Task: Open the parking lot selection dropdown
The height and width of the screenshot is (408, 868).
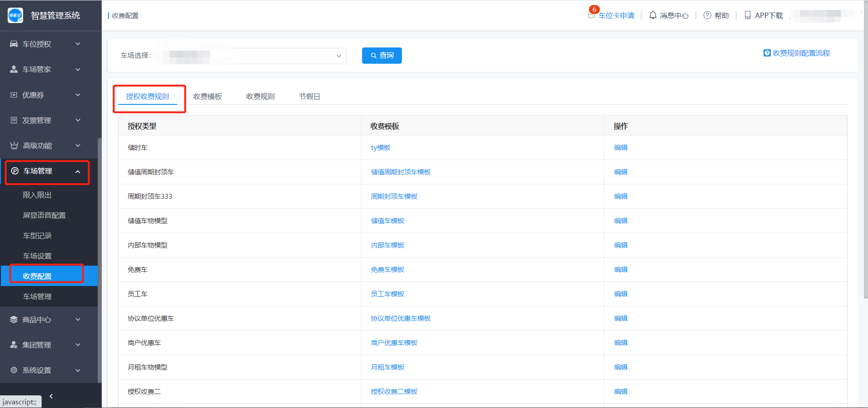Action: (338, 56)
